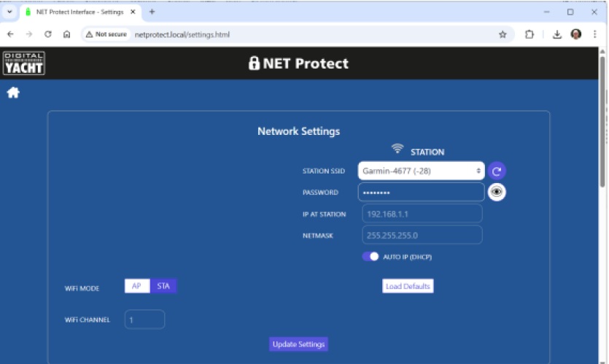This screenshot has height=364, width=609.
Task: Reload the page in browser
Action: [x=48, y=34]
